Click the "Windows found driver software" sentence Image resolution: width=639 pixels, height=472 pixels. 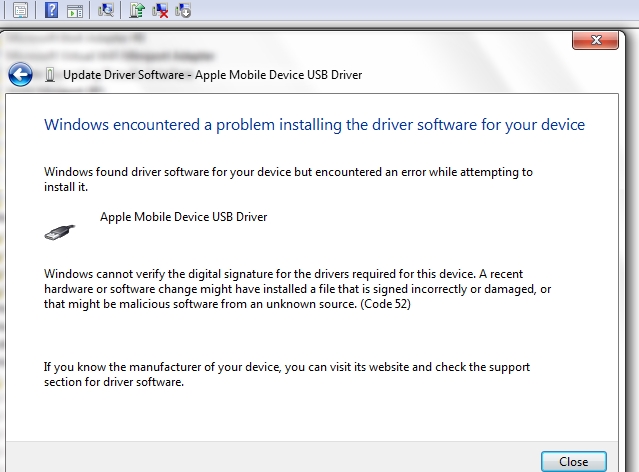coord(288,179)
